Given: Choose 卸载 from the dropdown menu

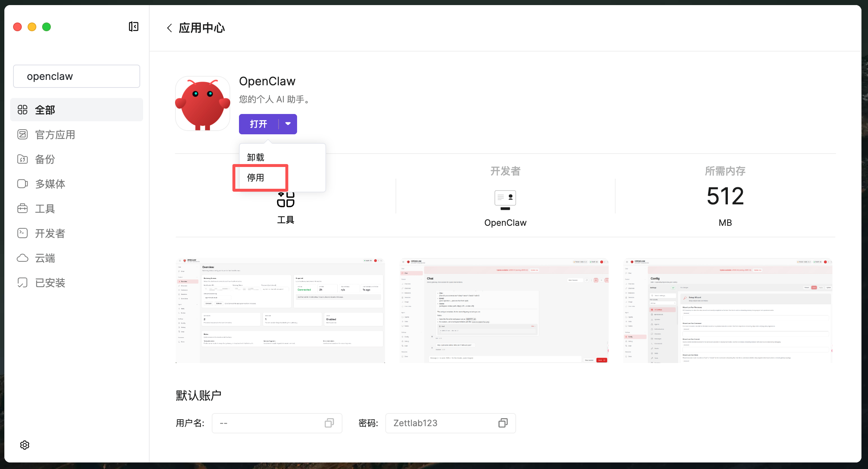Looking at the screenshot, I should click(256, 157).
